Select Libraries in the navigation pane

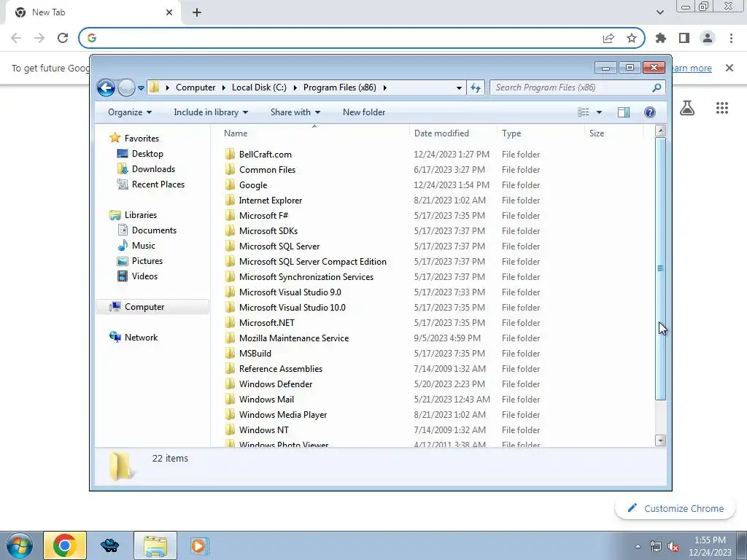point(141,215)
